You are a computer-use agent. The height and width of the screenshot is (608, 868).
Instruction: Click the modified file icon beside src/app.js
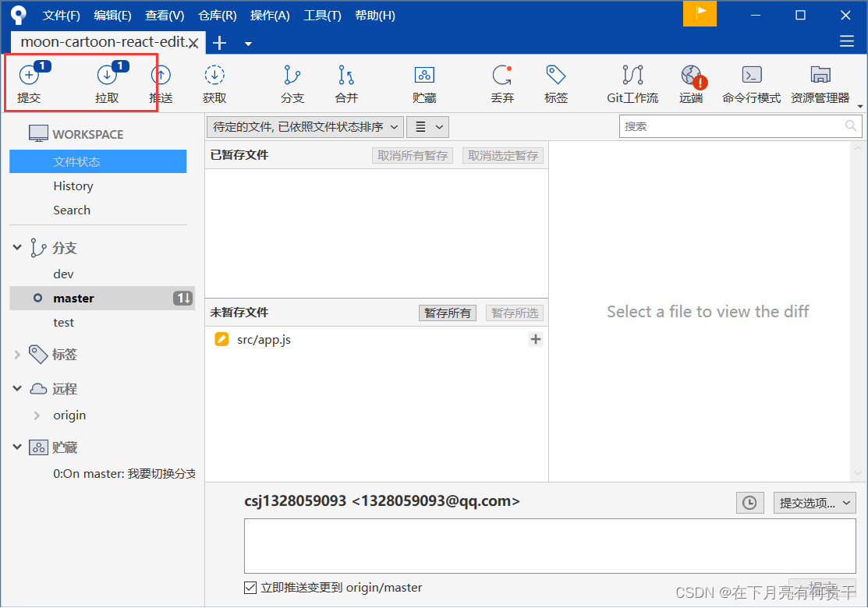point(221,339)
